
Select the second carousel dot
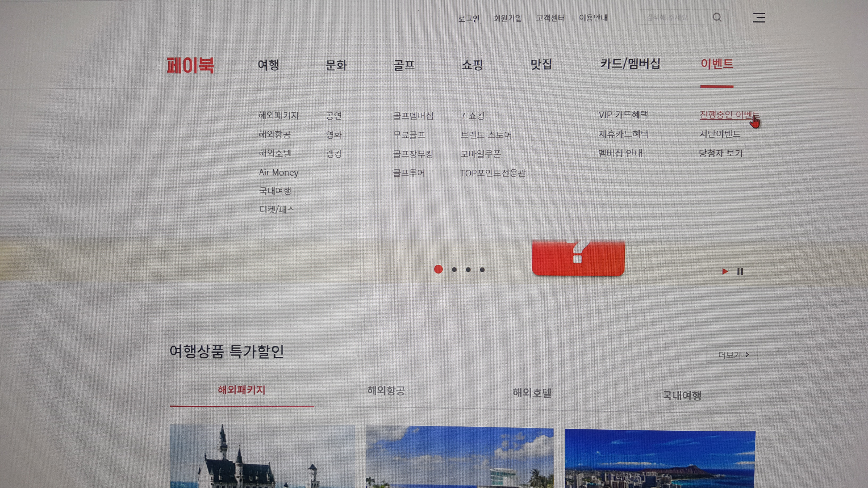454,270
